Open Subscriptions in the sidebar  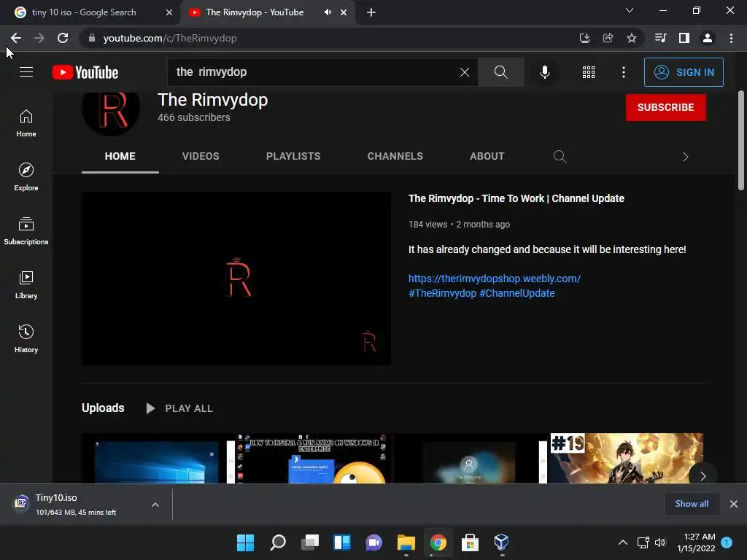click(26, 231)
